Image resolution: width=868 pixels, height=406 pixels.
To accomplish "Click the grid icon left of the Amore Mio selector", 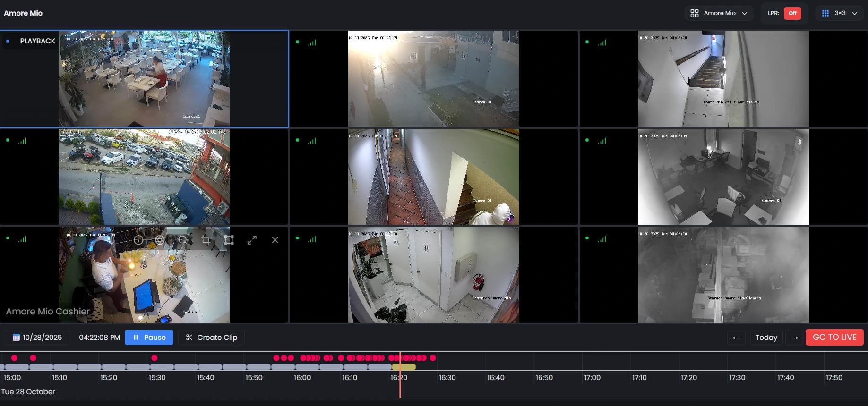I will coord(695,13).
